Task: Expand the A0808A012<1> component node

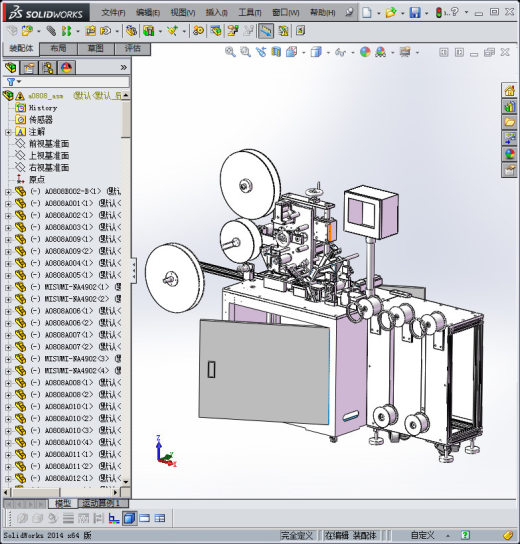Action: coord(8,479)
